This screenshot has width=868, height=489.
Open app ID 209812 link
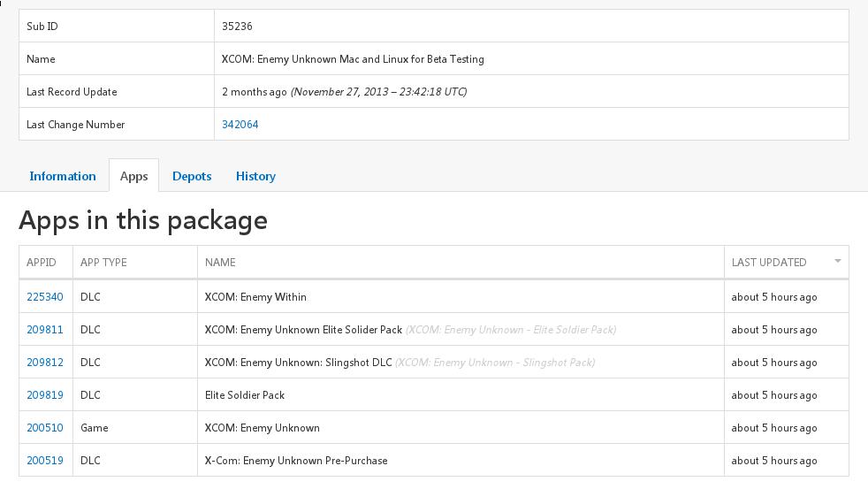(45, 363)
